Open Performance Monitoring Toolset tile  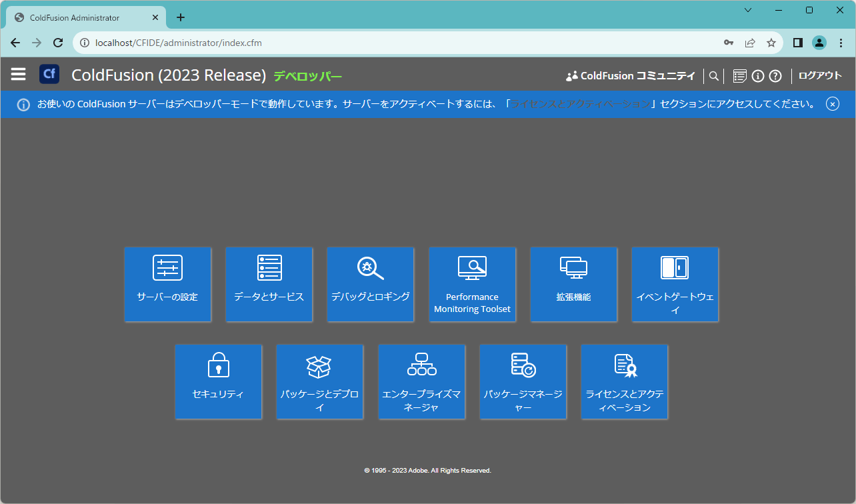pos(472,285)
